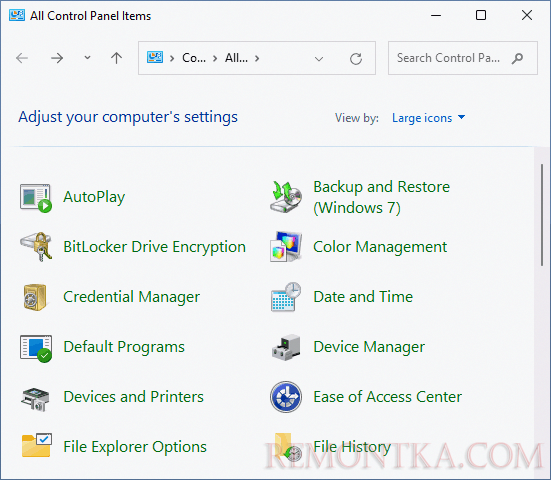Open the File Explorer Options folder icon

click(37, 445)
